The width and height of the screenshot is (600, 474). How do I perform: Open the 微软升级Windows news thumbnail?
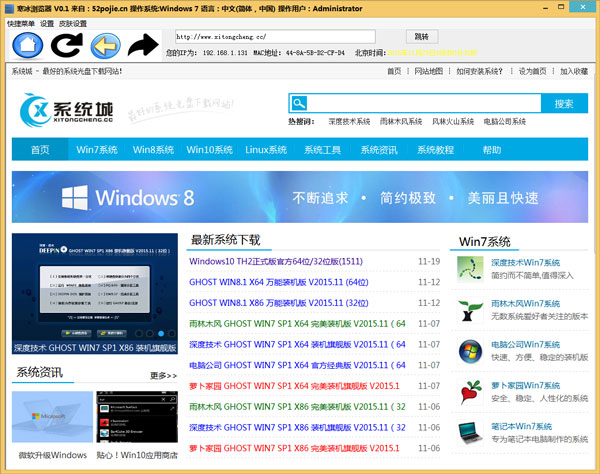click(52, 416)
